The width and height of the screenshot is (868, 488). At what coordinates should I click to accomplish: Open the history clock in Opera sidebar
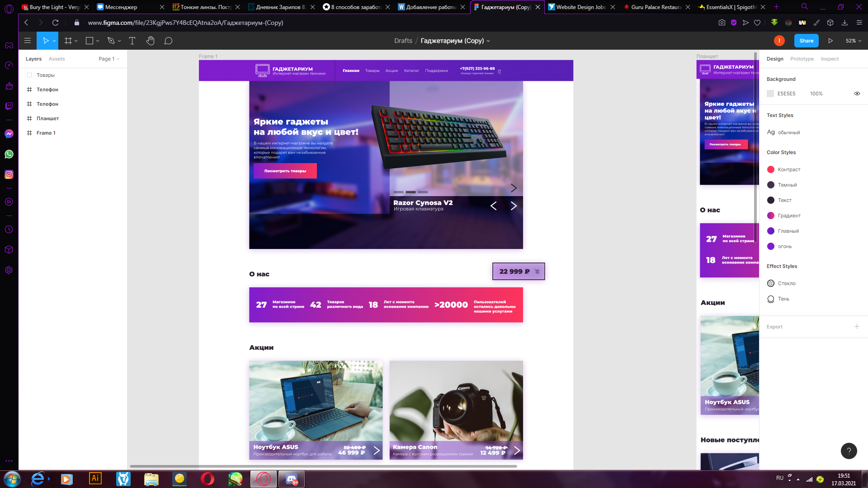tap(9, 230)
